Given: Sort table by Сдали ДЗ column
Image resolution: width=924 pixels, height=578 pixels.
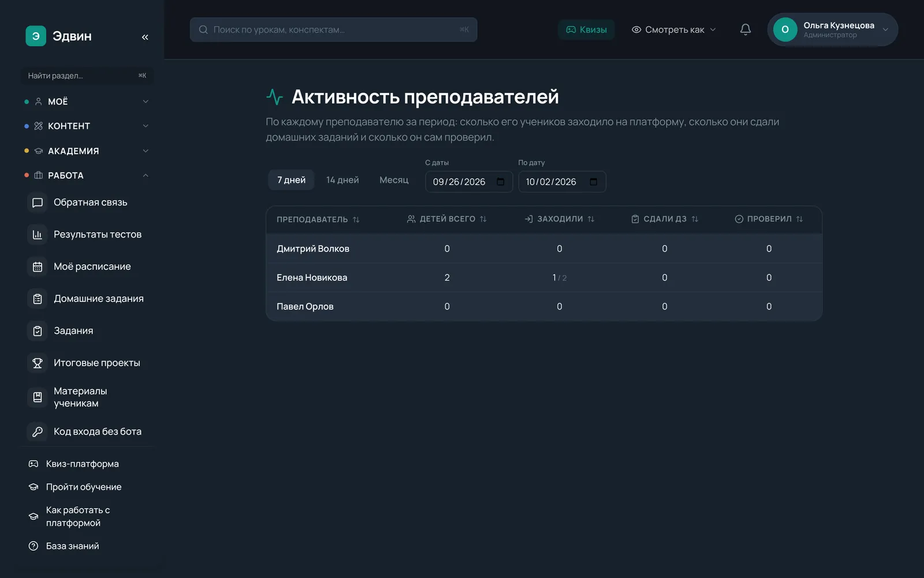Looking at the screenshot, I should tap(665, 219).
